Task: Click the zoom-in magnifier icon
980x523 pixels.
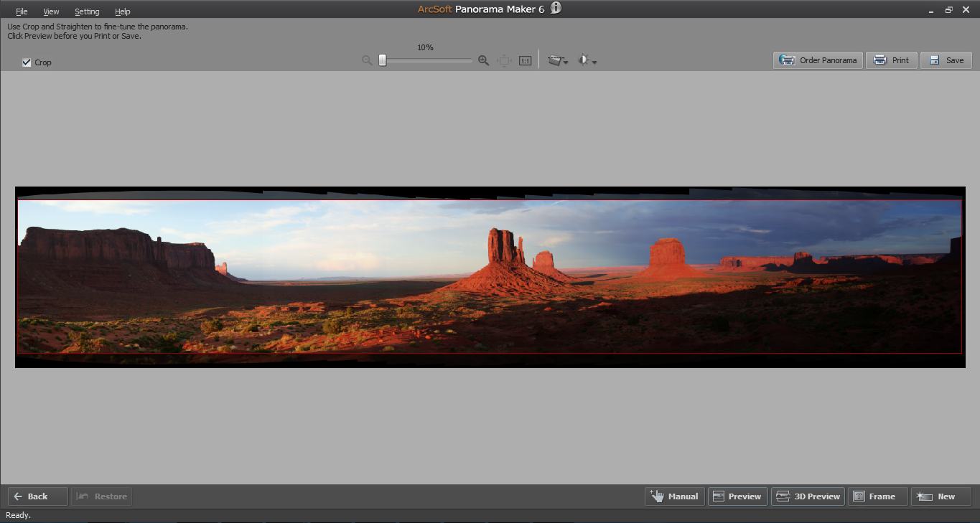Action: (x=483, y=61)
